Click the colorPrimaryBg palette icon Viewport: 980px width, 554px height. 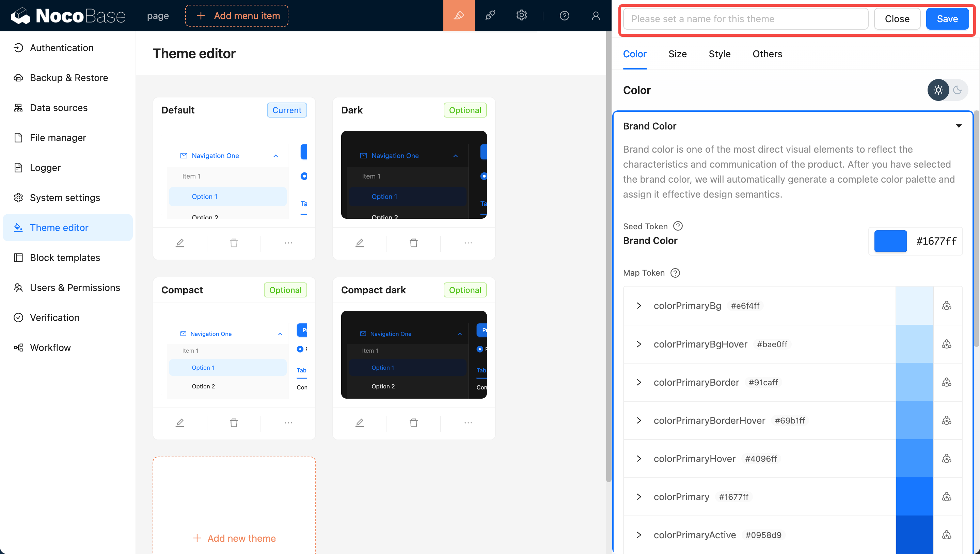coord(946,306)
